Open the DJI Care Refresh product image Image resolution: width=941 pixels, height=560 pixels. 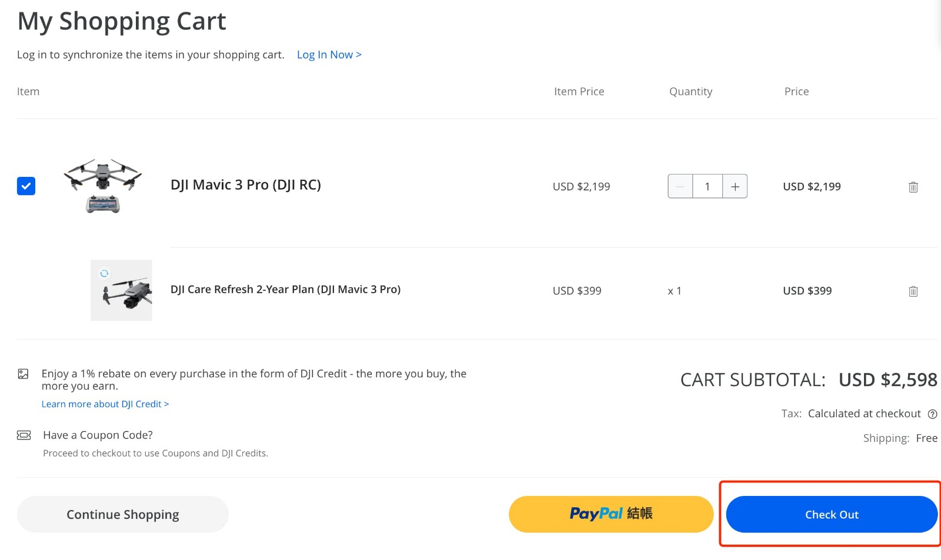(121, 290)
